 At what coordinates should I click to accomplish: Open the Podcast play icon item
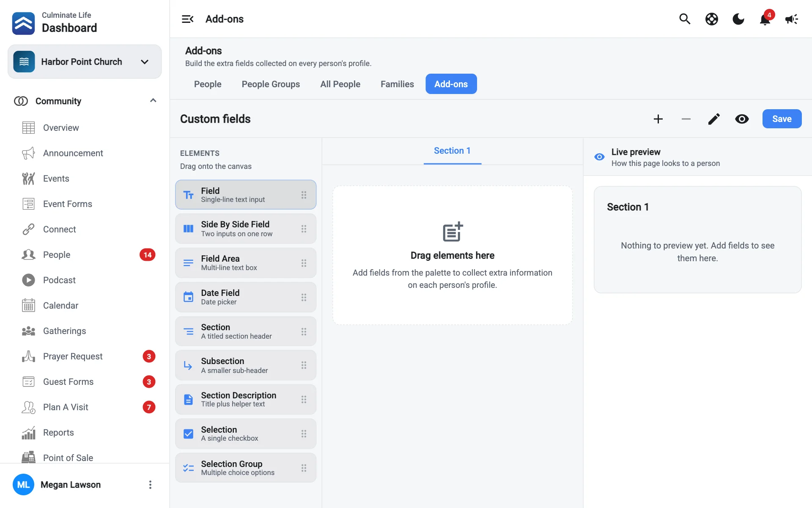click(x=28, y=280)
